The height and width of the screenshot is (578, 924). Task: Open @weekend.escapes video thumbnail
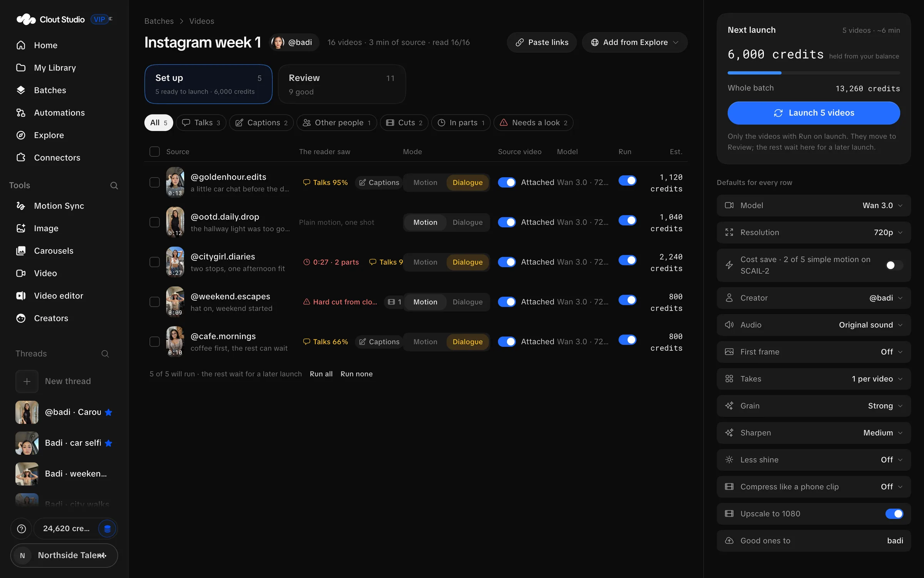pyautogui.click(x=175, y=302)
